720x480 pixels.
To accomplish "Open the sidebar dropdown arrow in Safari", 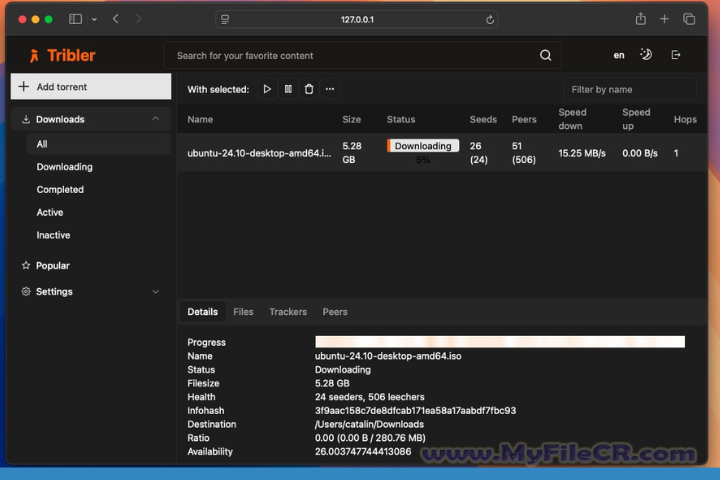I will click(94, 19).
